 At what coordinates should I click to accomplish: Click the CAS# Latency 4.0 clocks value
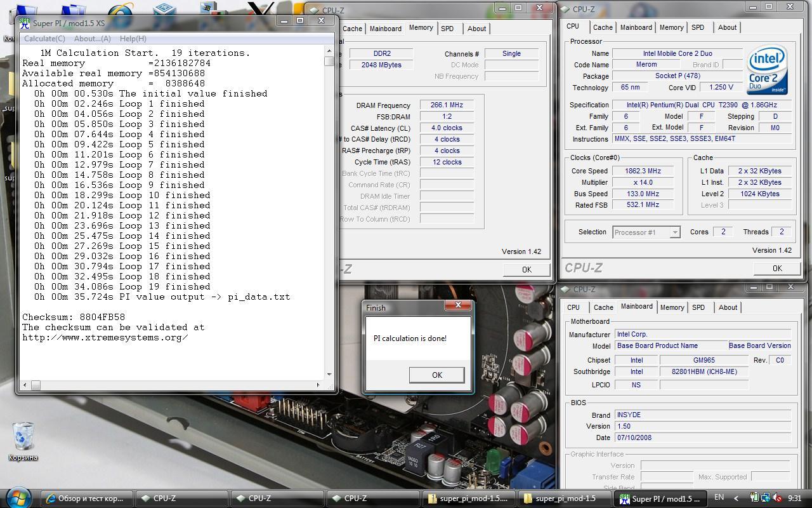pos(447,128)
